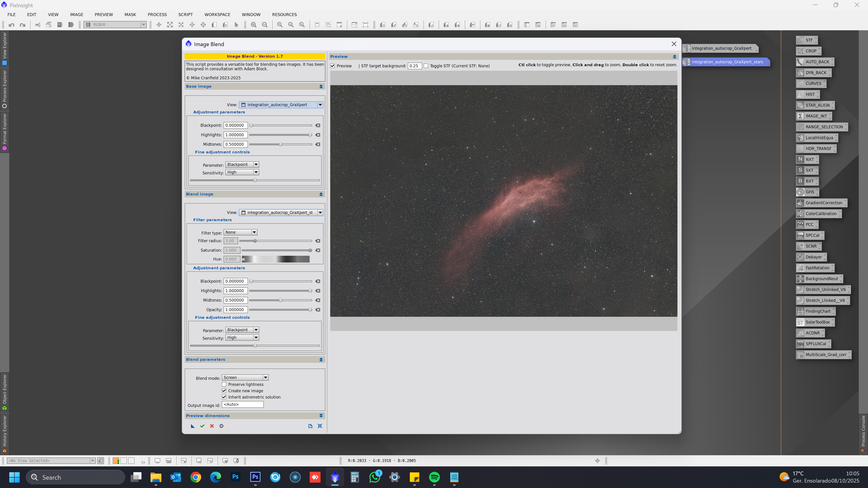The image size is (868, 488).
Task: Click the red X cancel icon
Action: point(212,426)
